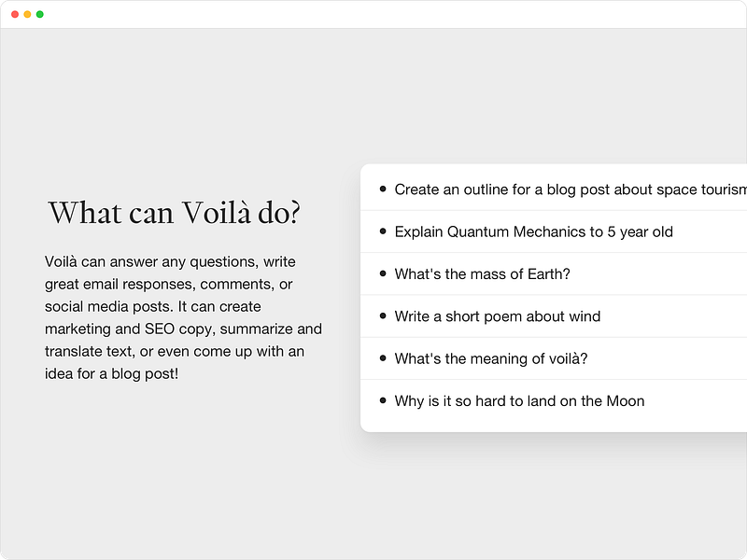Click the yellow minimize traffic light

27,15
